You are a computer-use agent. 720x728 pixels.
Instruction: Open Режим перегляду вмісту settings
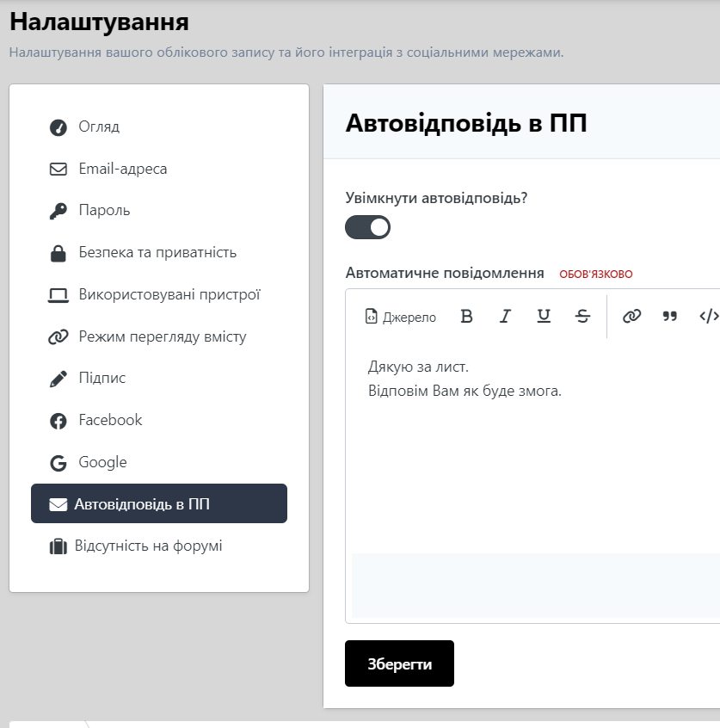point(162,336)
